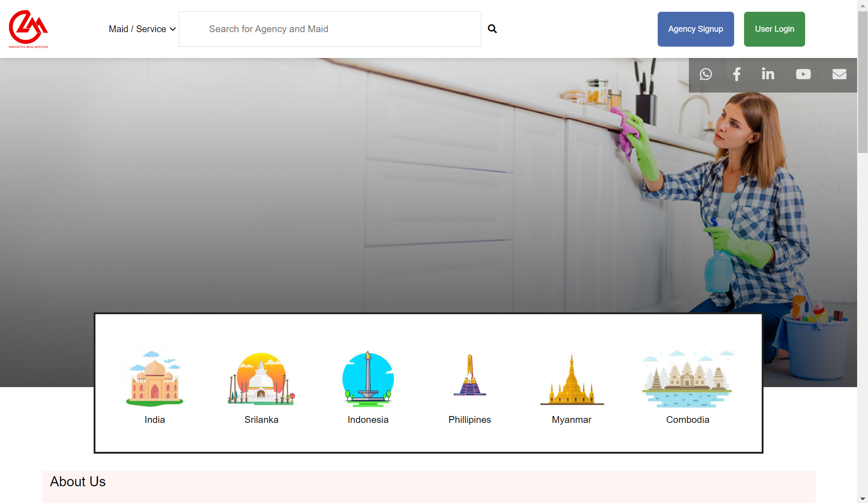The height and width of the screenshot is (503, 868).
Task: Open the Maid / Service dropdown
Action: (142, 29)
